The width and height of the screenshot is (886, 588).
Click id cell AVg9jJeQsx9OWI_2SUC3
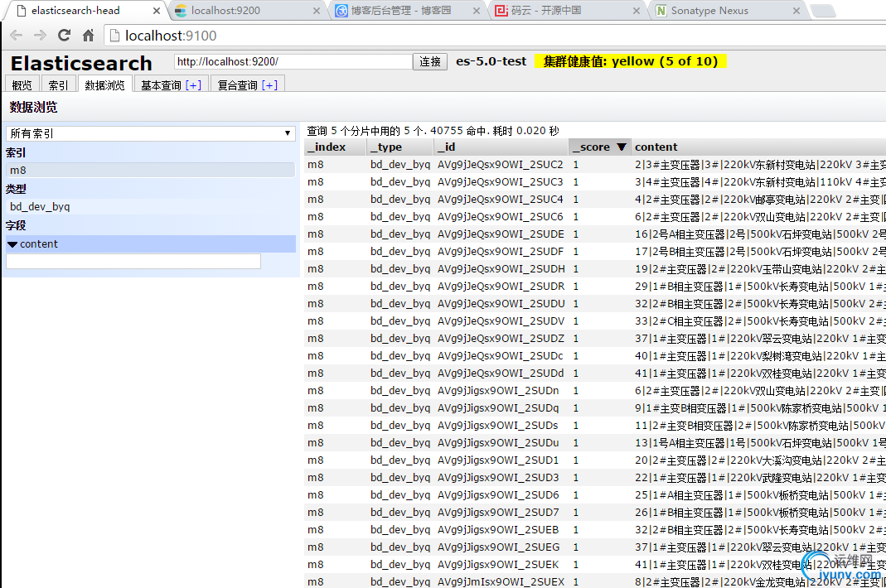(501, 182)
